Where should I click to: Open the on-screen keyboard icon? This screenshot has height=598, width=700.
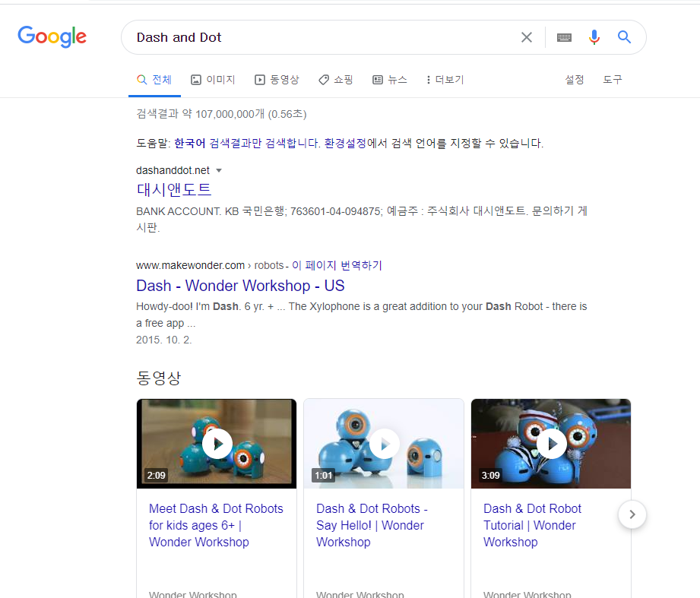click(x=564, y=37)
